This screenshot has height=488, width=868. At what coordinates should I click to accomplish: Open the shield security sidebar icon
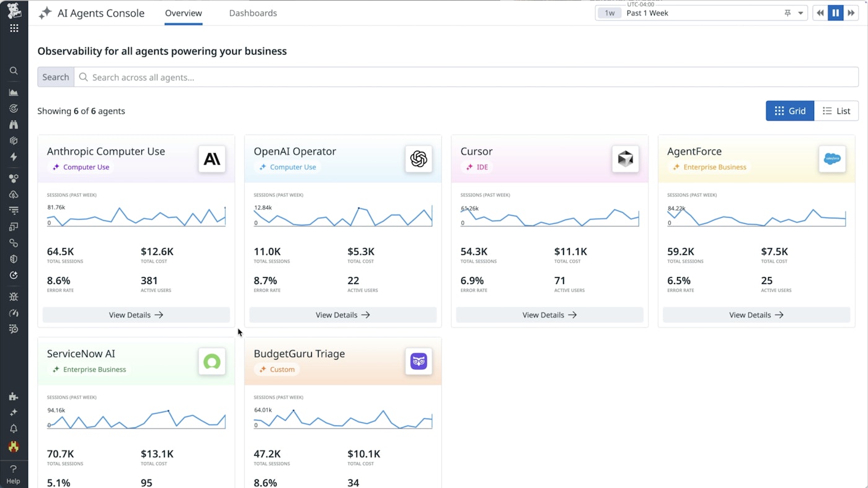click(14, 259)
